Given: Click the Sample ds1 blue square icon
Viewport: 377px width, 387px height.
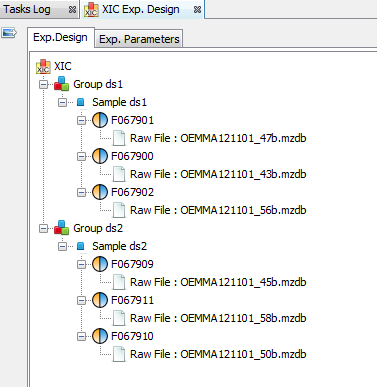Looking at the screenshot, I should pyautogui.click(x=81, y=102).
